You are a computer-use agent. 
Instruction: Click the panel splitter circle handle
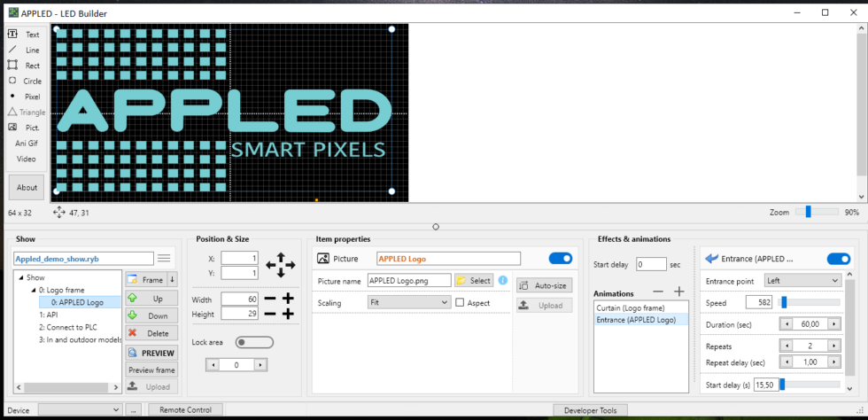tap(436, 226)
